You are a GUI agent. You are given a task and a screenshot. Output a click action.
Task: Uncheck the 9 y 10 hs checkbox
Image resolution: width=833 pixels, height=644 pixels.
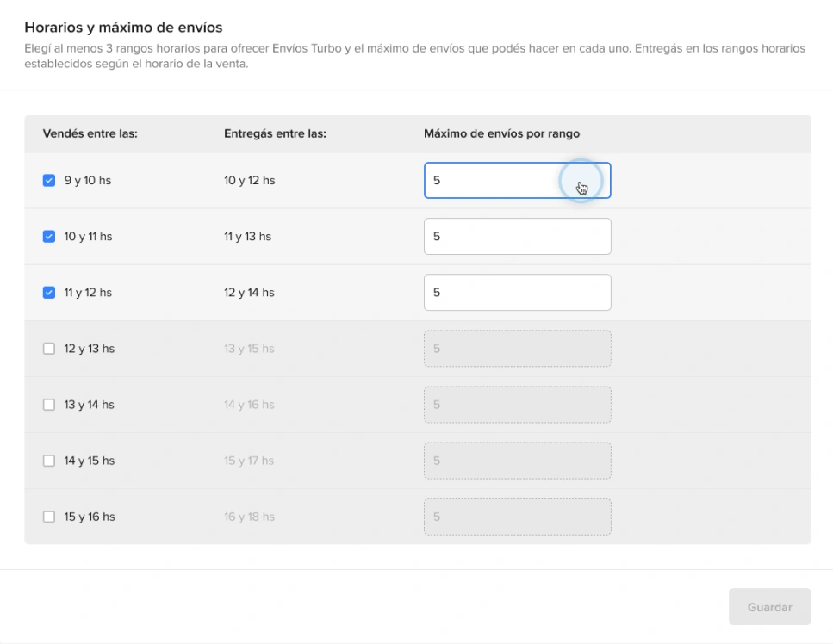coord(49,181)
